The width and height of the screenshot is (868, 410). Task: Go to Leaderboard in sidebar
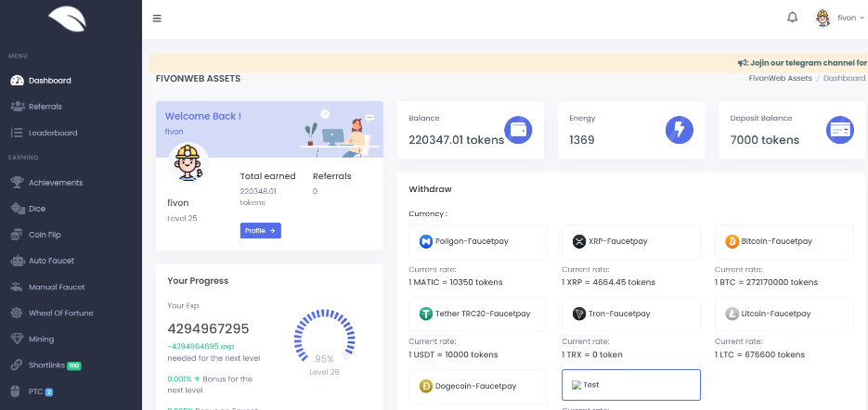pyautogui.click(x=52, y=133)
